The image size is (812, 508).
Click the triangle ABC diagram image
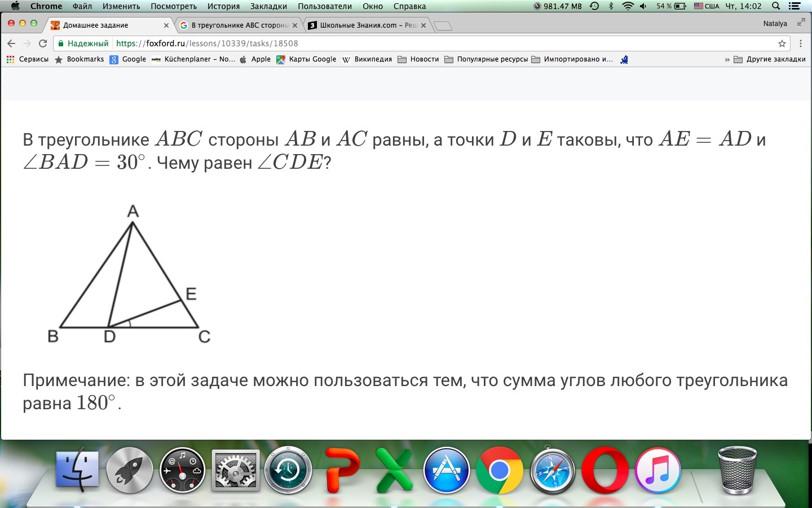point(129,274)
